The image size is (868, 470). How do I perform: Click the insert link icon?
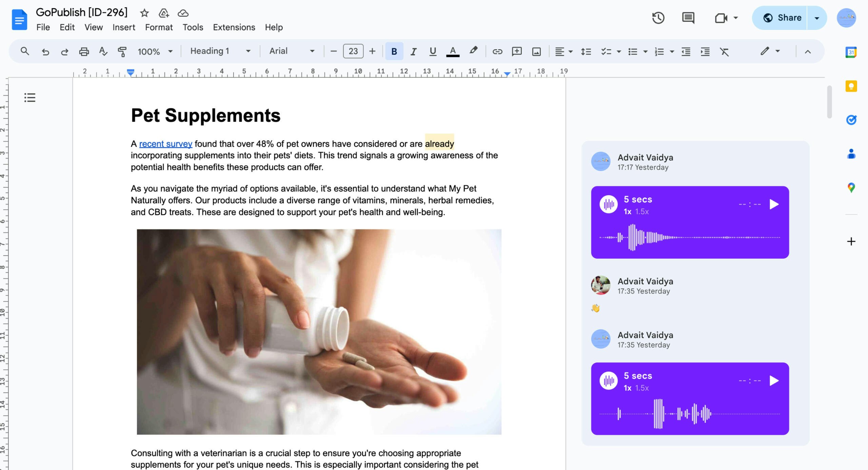(x=497, y=52)
